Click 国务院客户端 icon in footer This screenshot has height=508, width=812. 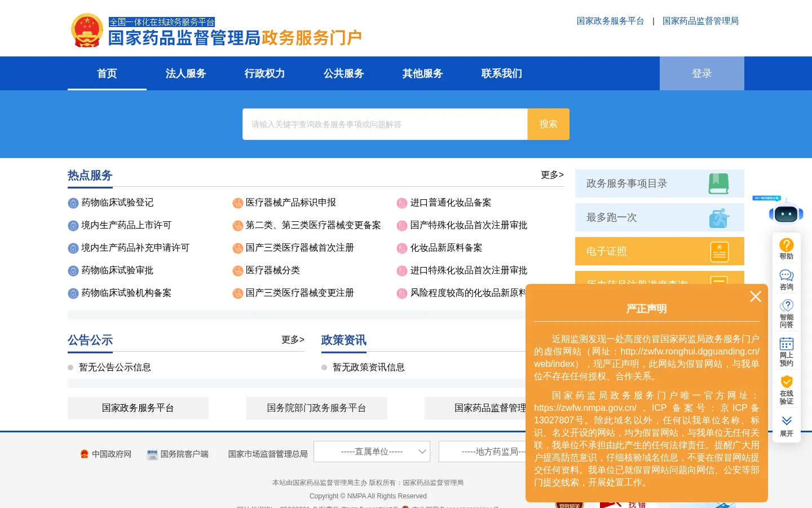click(x=152, y=454)
